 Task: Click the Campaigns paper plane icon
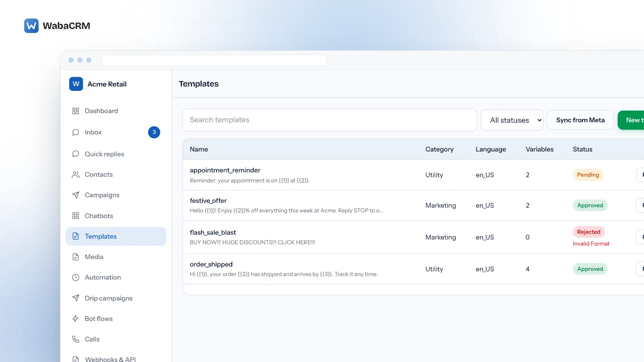(x=76, y=195)
